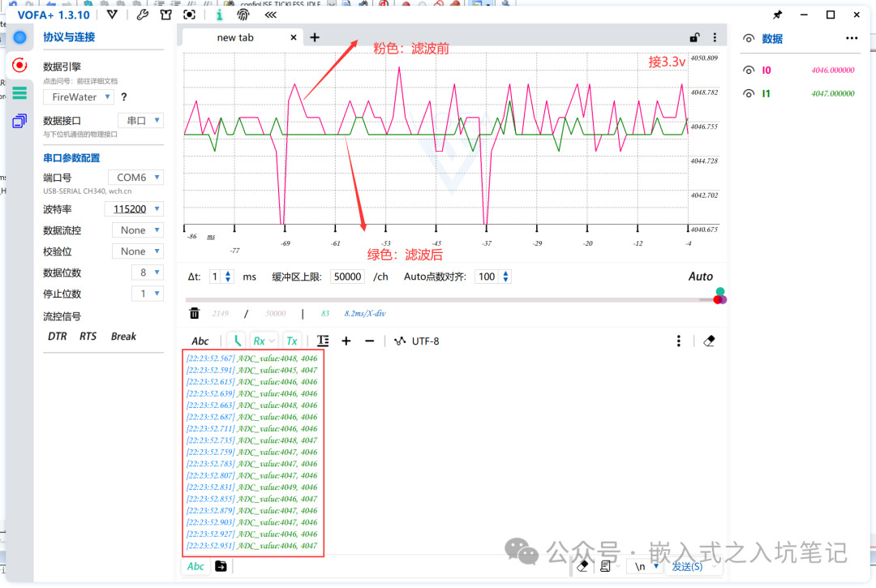The image size is (876, 588).
Task: Toggle the Break signal
Action: tap(123, 336)
